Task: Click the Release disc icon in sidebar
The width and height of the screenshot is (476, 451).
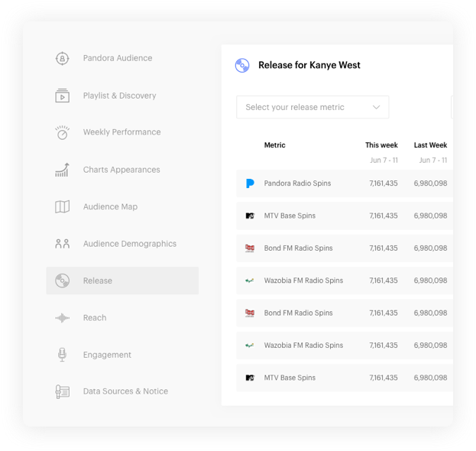Action: tap(62, 281)
